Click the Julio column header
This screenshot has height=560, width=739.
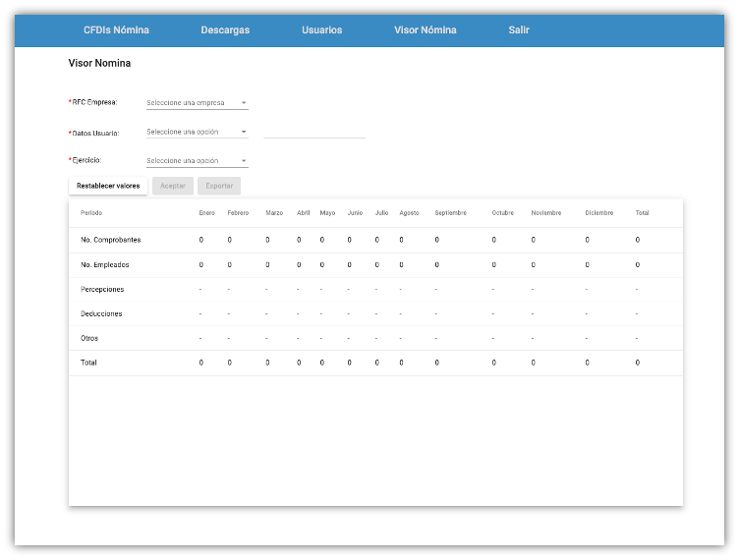point(381,213)
